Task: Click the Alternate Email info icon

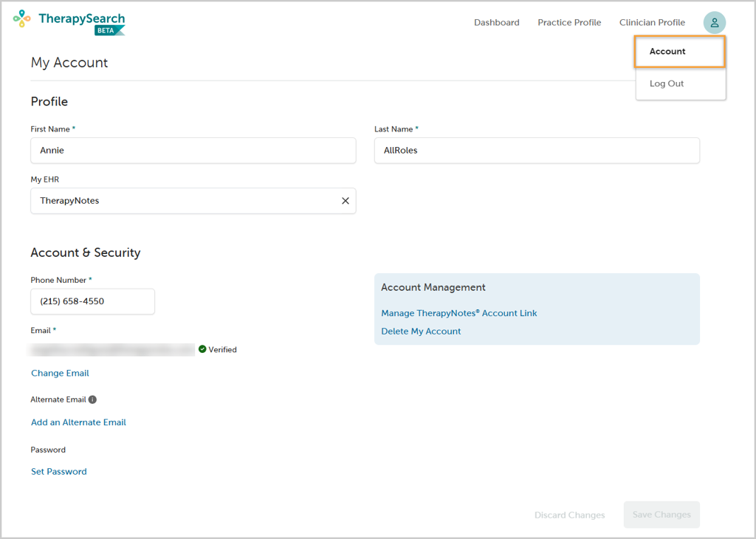Action: coord(92,399)
